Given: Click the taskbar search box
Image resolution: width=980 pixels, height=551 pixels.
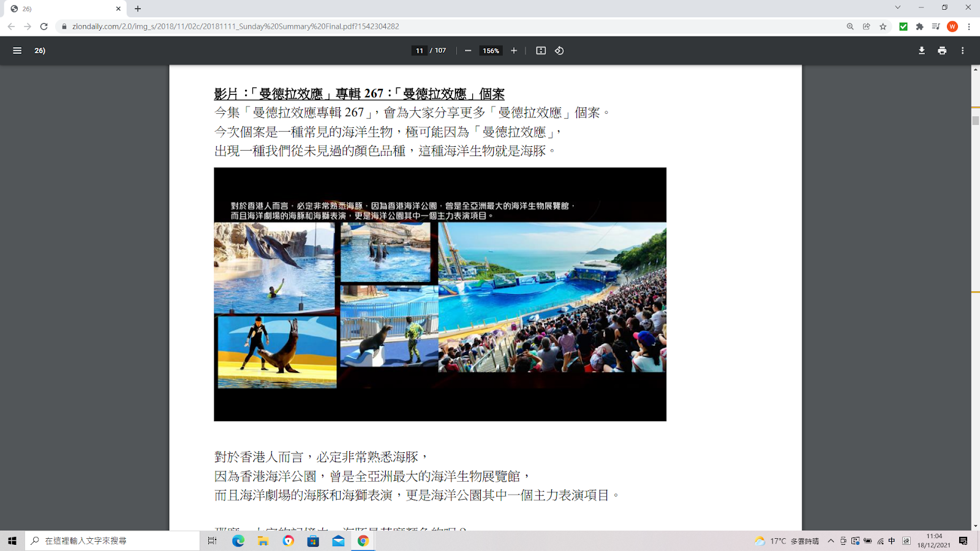Looking at the screenshot, I should (x=113, y=541).
